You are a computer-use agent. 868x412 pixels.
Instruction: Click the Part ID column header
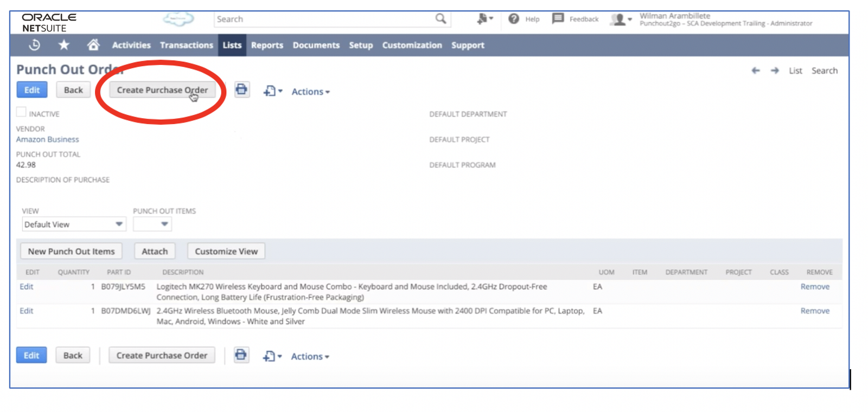(119, 272)
